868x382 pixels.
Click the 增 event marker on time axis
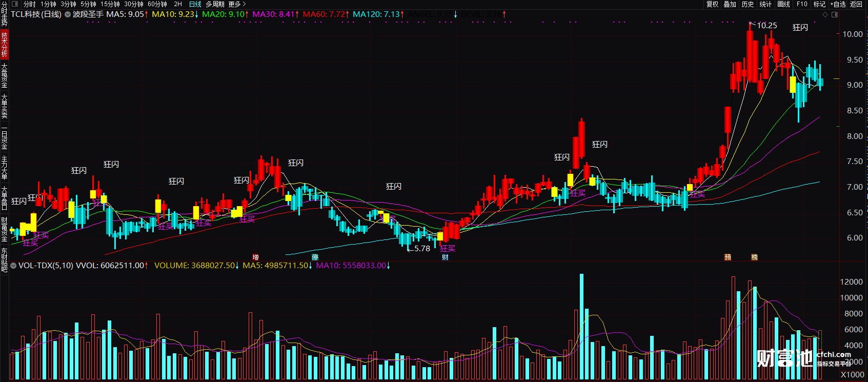click(255, 257)
